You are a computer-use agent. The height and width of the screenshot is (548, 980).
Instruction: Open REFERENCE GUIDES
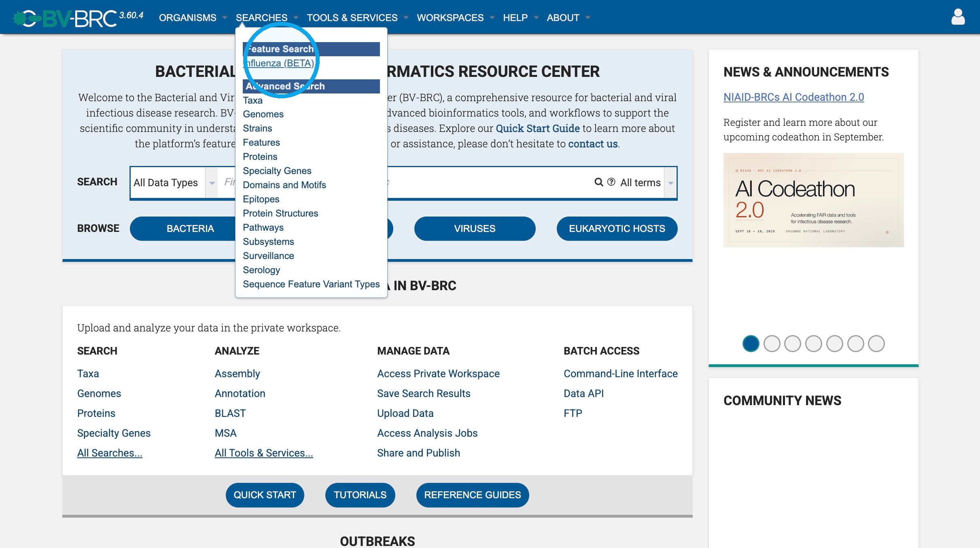point(473,495)
